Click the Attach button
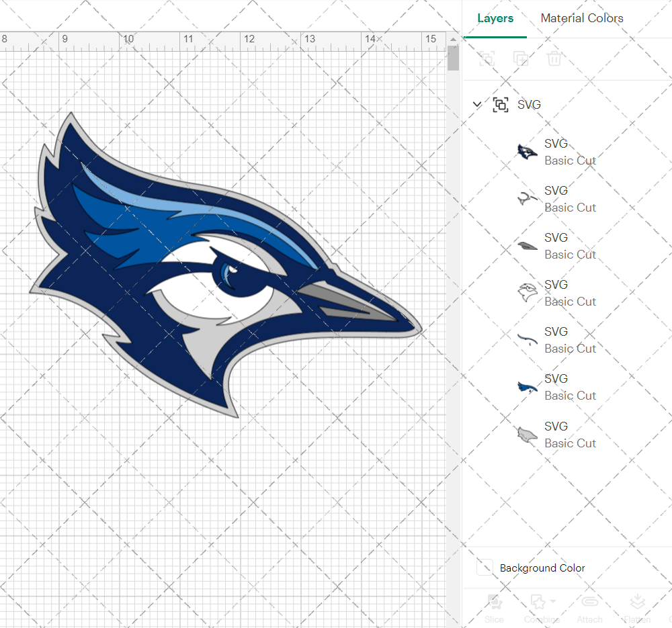672x628 pixels. tap(589, 609)
